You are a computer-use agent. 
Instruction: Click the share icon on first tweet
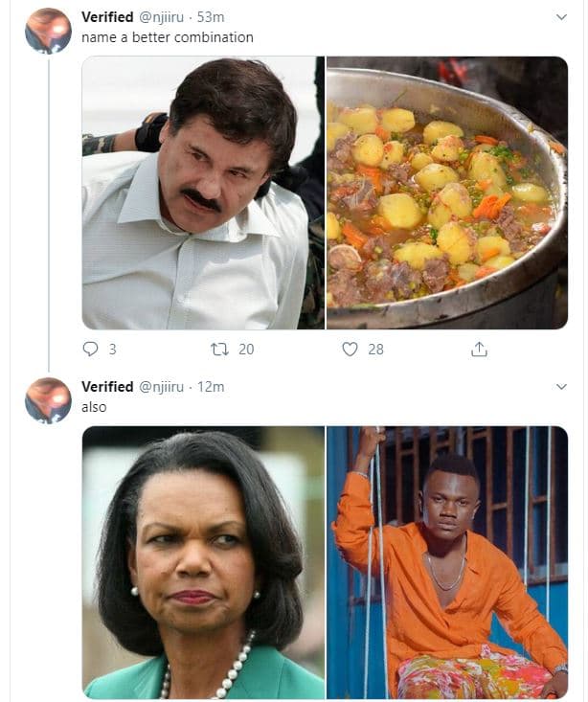479,350
